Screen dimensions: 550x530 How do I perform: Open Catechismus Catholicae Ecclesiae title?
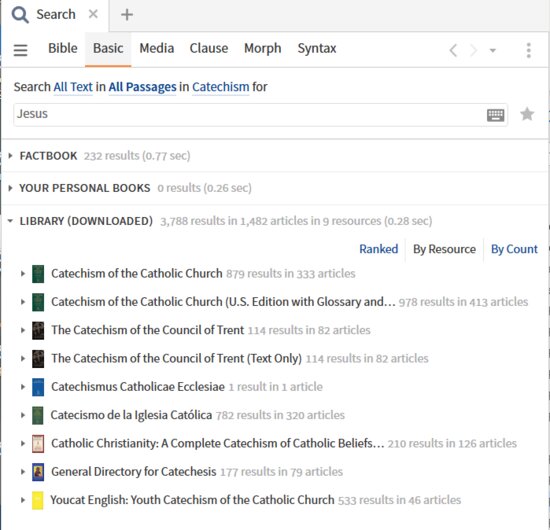[x=138, y=387]
